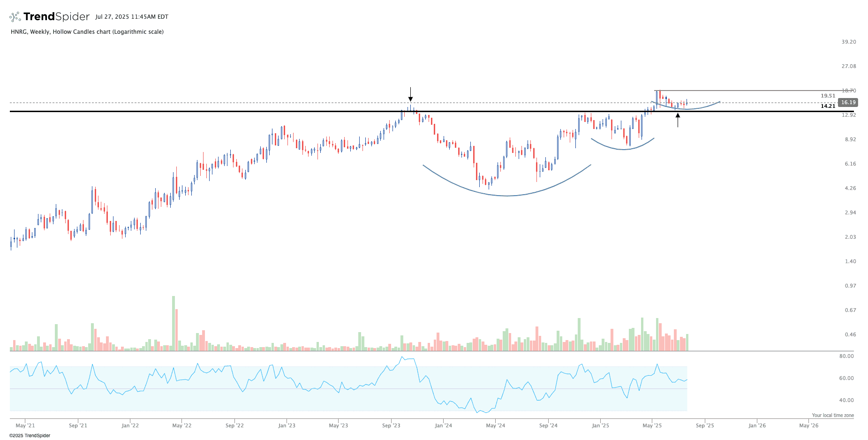Click the black up arrow annotation below the 2025 candles
This screenshot has height=440, width=868.
(x=678, y=120)
